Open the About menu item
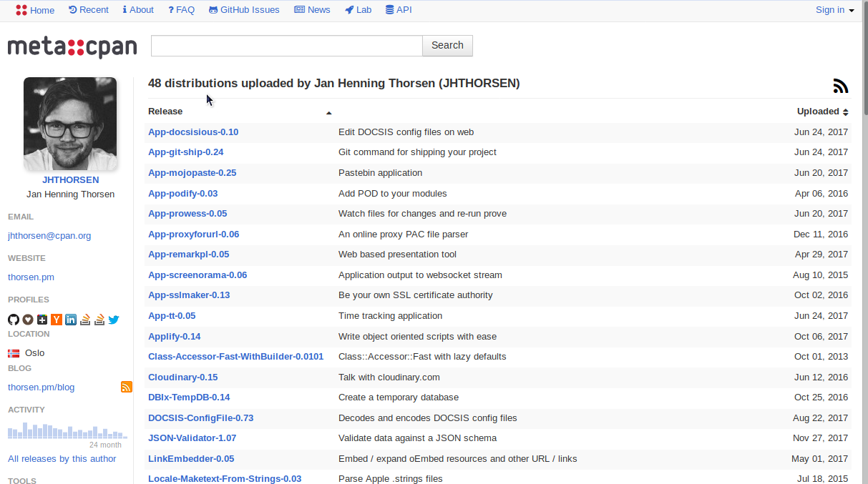Image resolution: width=868 pixels, height=484 pixels. (x=138, y=10)
